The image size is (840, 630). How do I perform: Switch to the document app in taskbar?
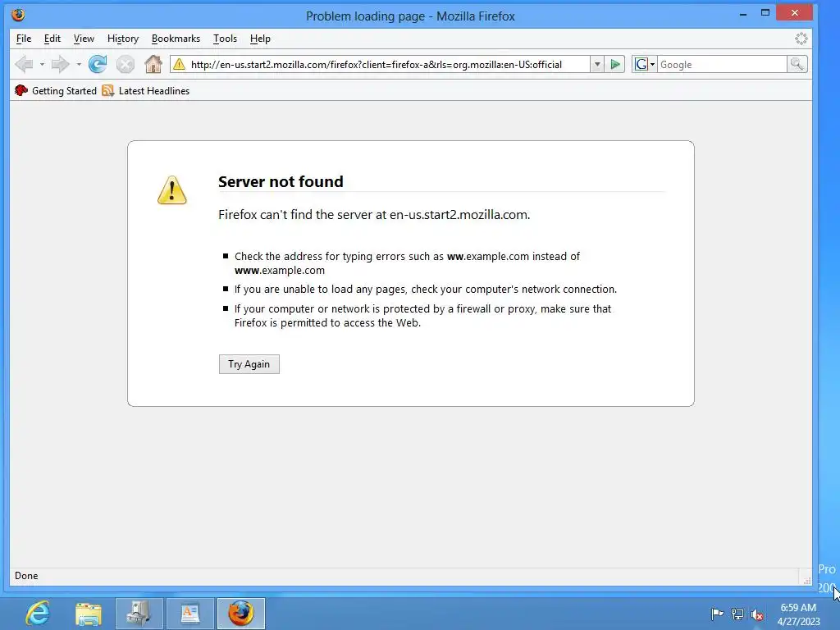190,614
